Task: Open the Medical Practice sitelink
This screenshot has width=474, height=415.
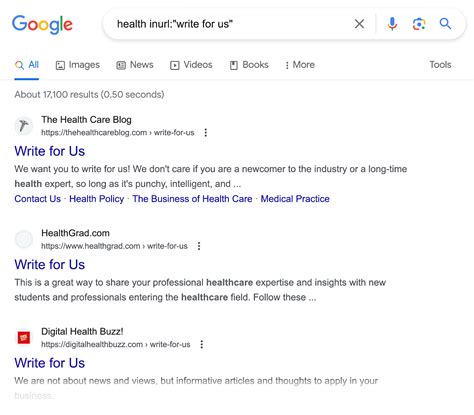Action: [x=295, y=199]
